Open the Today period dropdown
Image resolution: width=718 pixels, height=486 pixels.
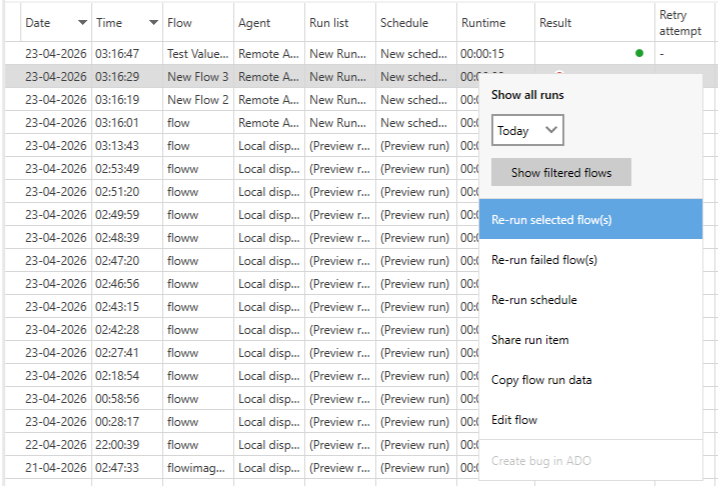(x=528, y=131)
